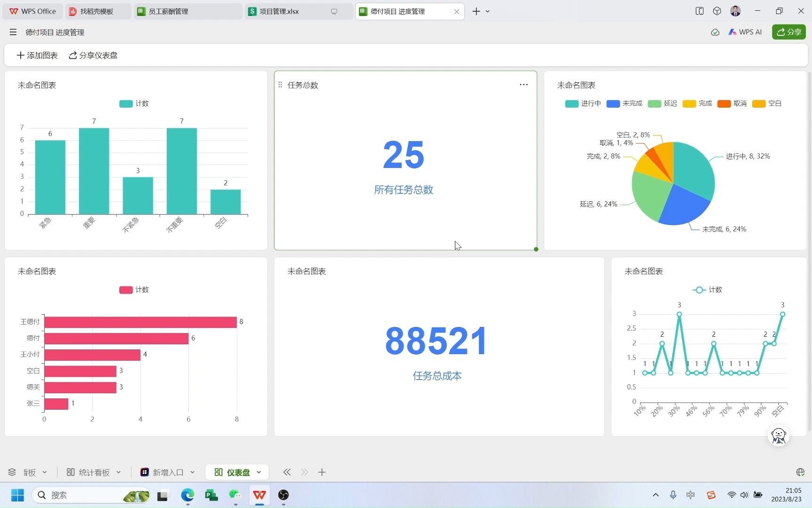Screen dimensions: 812x508
Task: Toggle the red 计数 legend of person bar chart
Action: 134,290
